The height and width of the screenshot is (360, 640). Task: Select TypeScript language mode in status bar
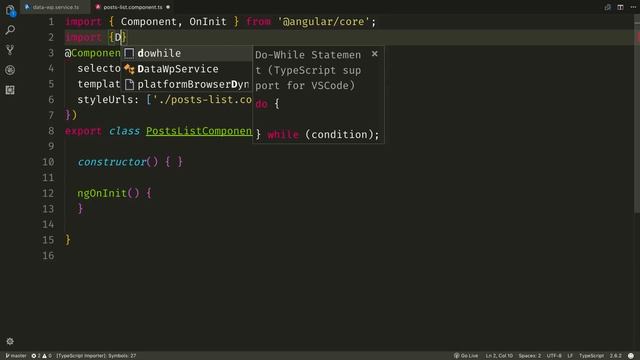[x=591, y=356]
